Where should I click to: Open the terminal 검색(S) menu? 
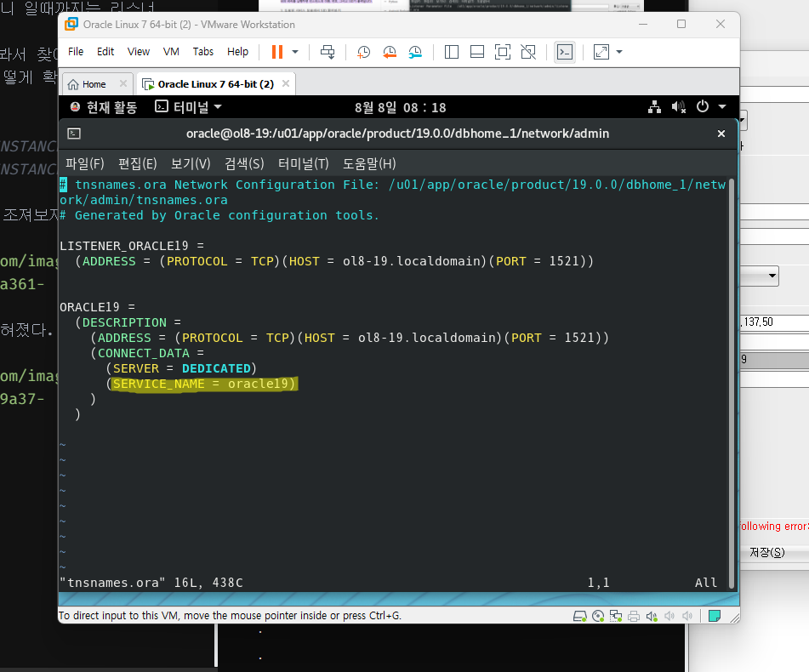(x=244, y=164)
